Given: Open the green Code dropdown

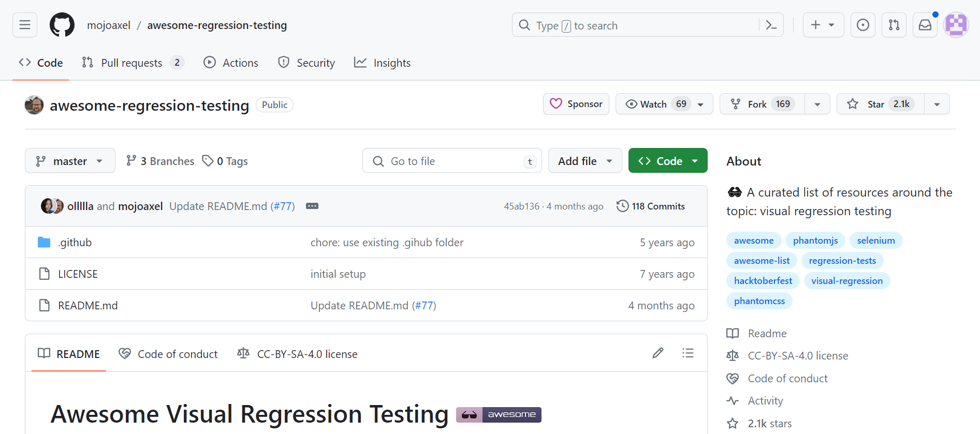Looking at the screenshot, I should 668,161.
